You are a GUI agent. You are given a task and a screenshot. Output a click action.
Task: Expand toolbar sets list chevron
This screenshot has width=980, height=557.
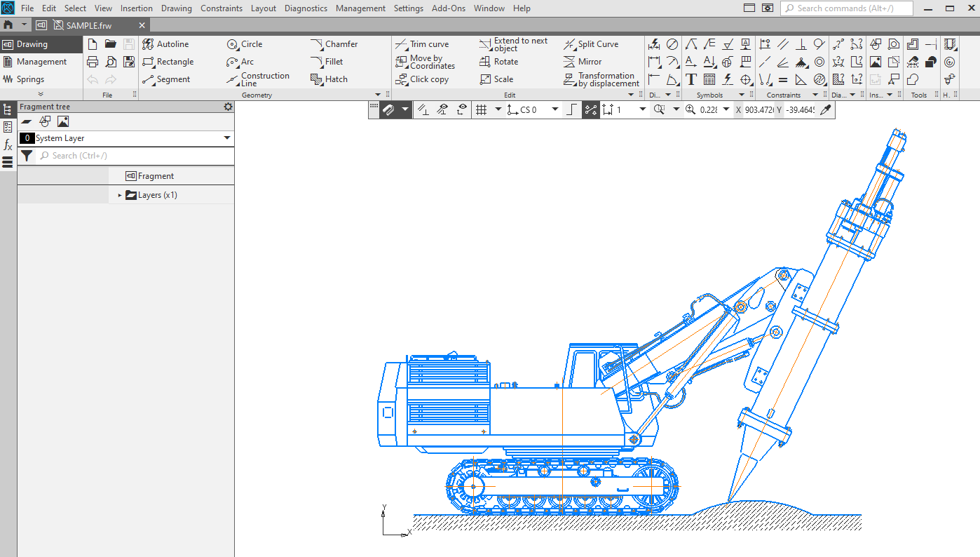[41, 94]
